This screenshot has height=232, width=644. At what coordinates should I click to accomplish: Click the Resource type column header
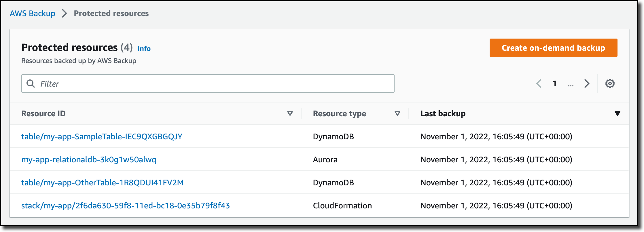339,113
